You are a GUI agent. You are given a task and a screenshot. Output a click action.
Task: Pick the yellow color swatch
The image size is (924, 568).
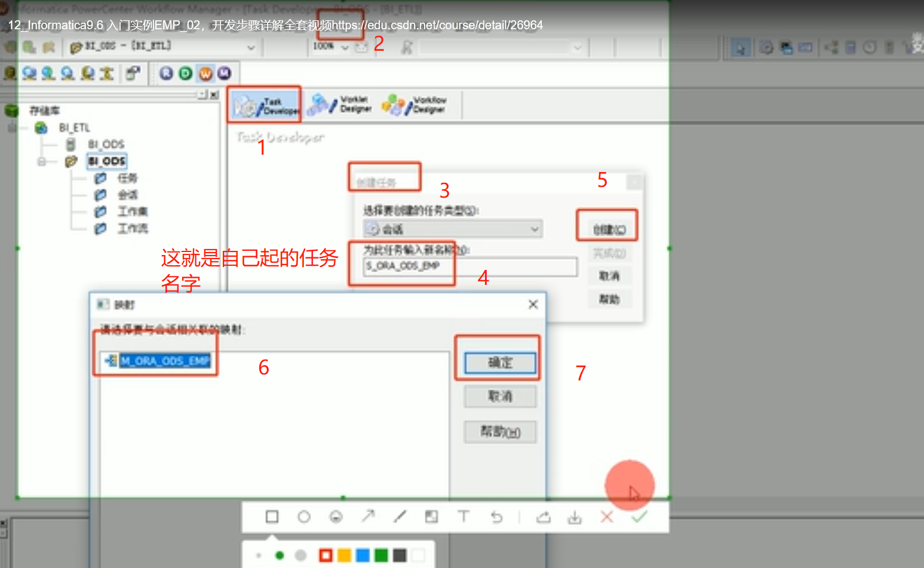(345, 555)
